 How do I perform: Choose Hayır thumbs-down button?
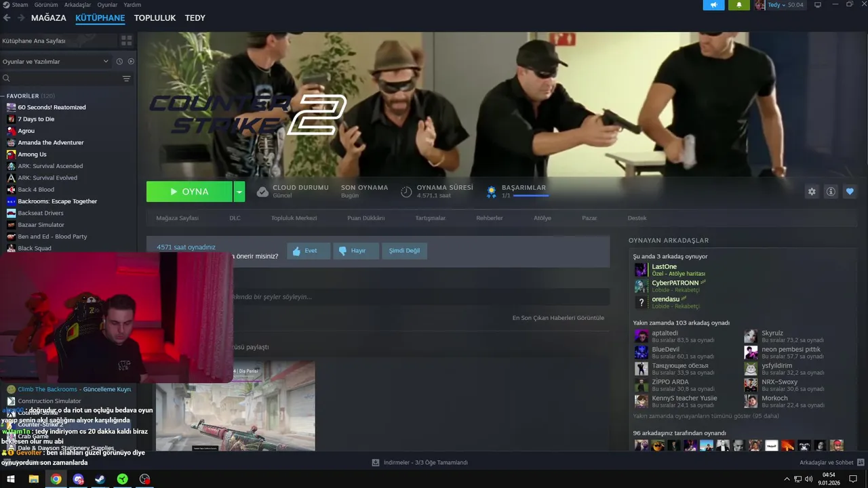(x=356, y=251)
